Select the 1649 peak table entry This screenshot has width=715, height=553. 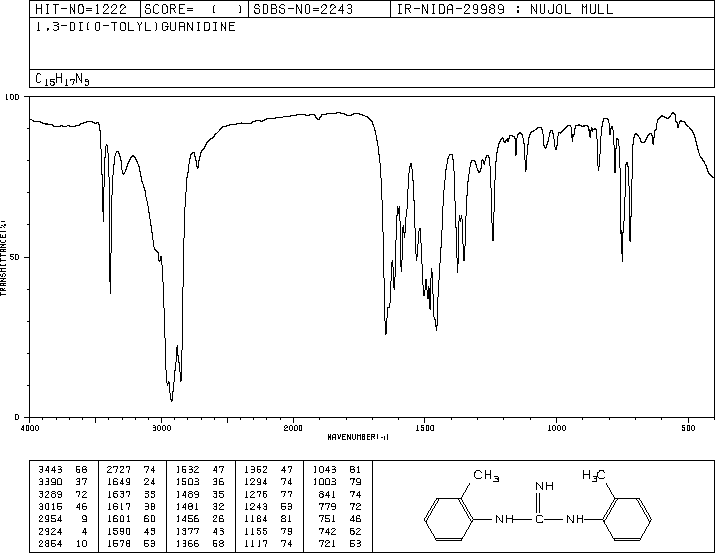tap(131, 482)
